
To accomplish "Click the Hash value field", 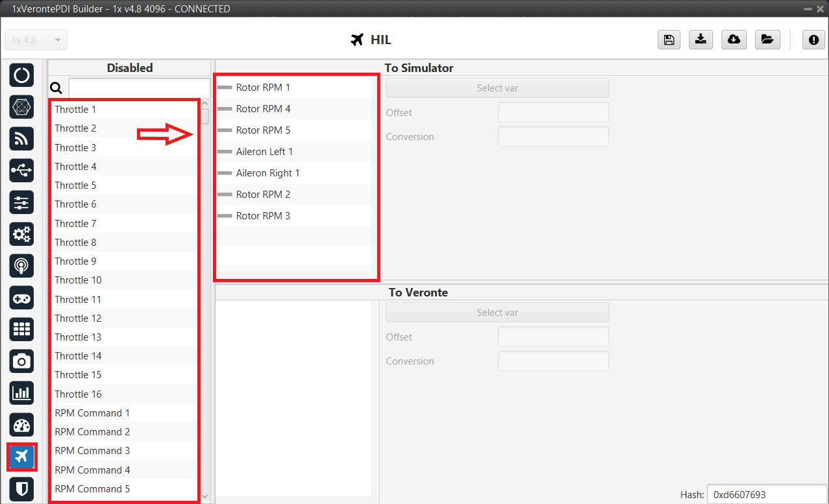I will [x=766, y=494].
